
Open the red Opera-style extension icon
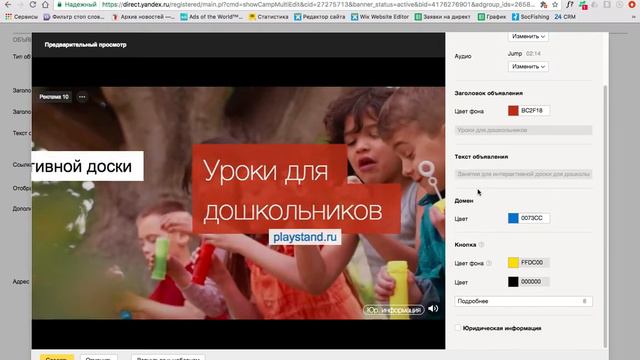632,4
